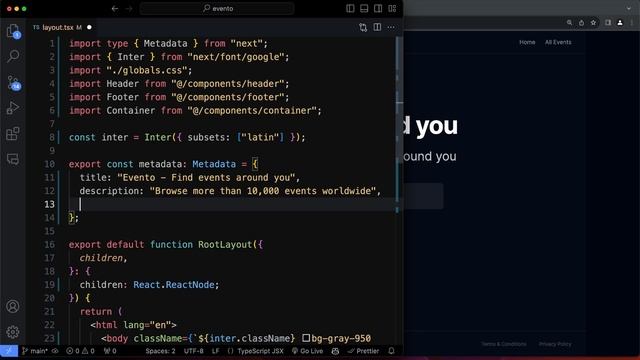Open the editor More Actions menu
Viewport: 640px width, 360px height.
[x=391, y=27]
